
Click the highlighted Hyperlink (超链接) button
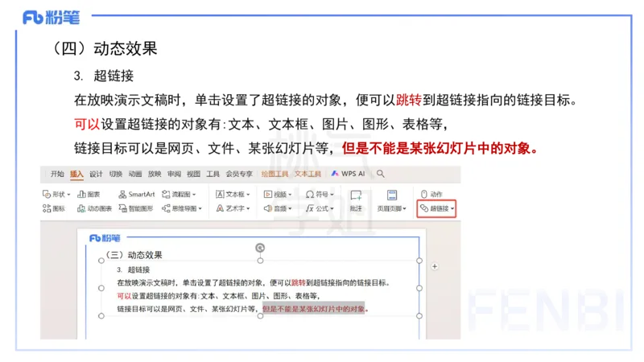point(436,208)
